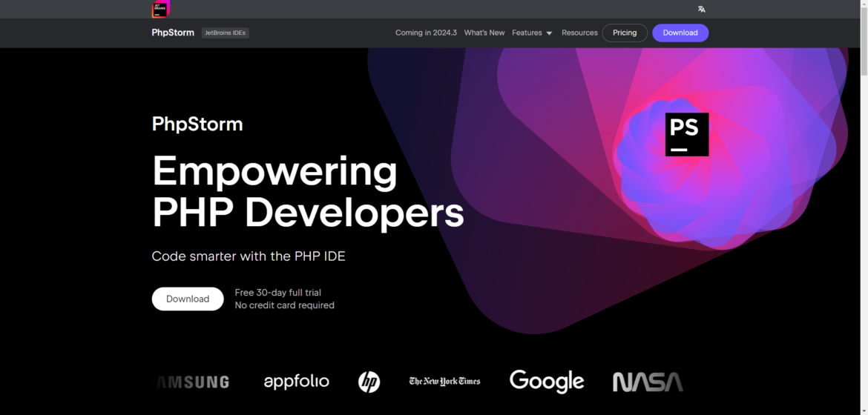868x415 pixels.
Task: Open the Coming in 2024.3 page
Action: pyautogui.click(x=426, y=33)
